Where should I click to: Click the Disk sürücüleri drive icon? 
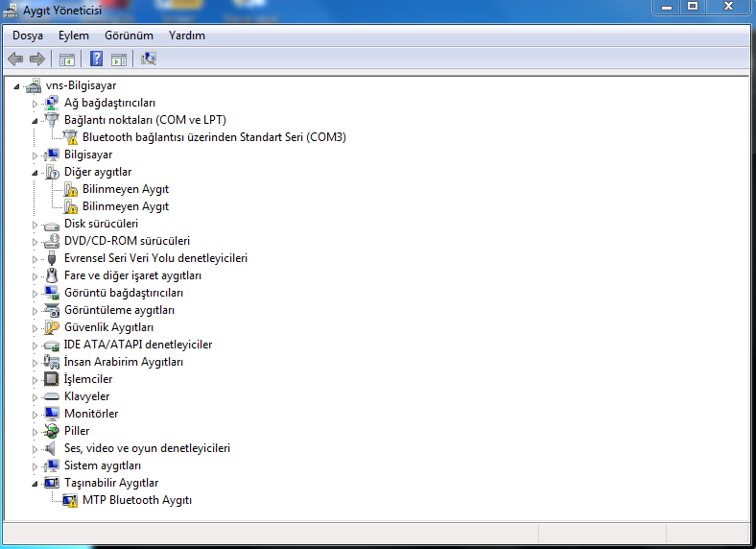pyautogui.click(x=51, y=225)
